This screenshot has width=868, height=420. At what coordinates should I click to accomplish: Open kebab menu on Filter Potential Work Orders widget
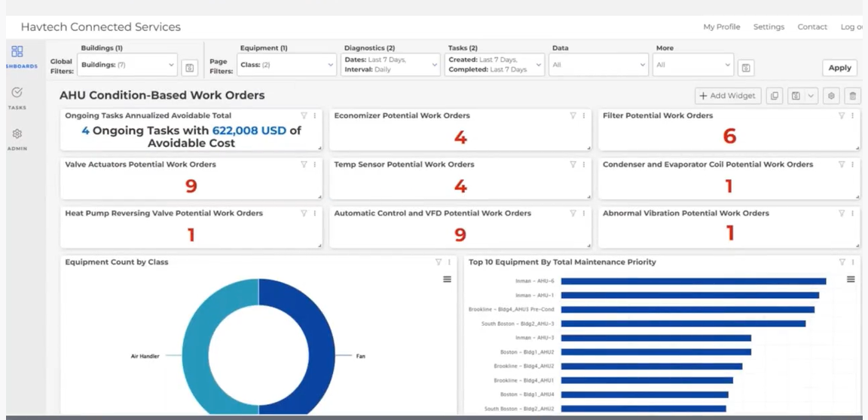click(852, 116)
